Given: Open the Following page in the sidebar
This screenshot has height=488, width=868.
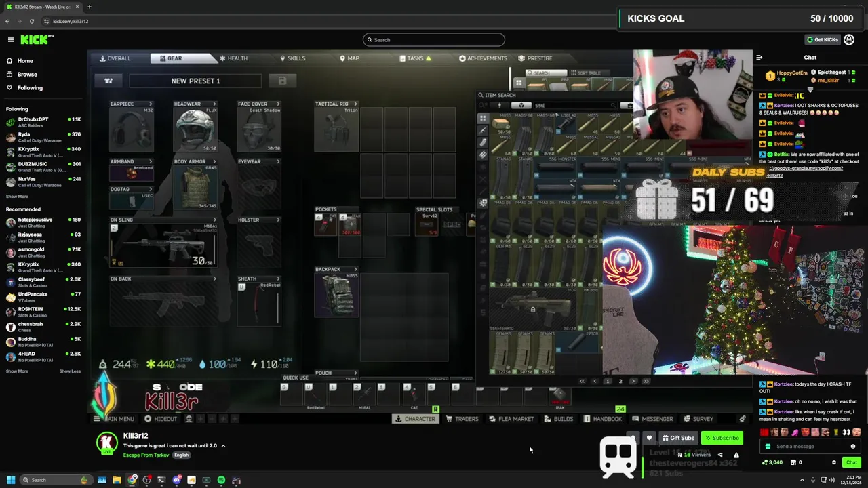Looking at the screenshot, I should pos(30,88).
